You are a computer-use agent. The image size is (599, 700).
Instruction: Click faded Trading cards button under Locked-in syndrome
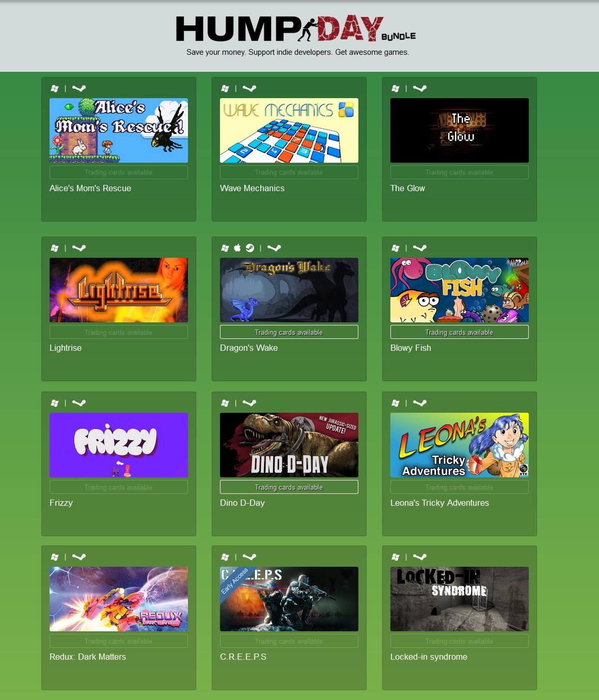[460, 641]
